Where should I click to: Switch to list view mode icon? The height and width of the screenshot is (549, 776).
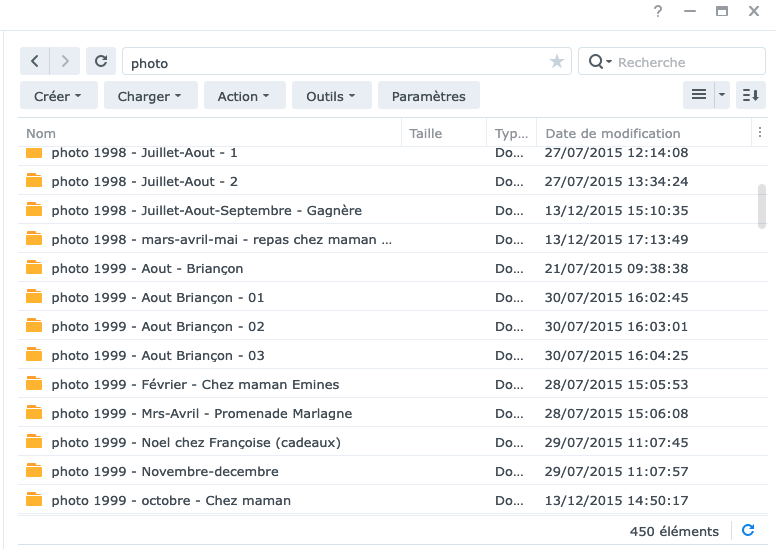click(x=699, y=95)
